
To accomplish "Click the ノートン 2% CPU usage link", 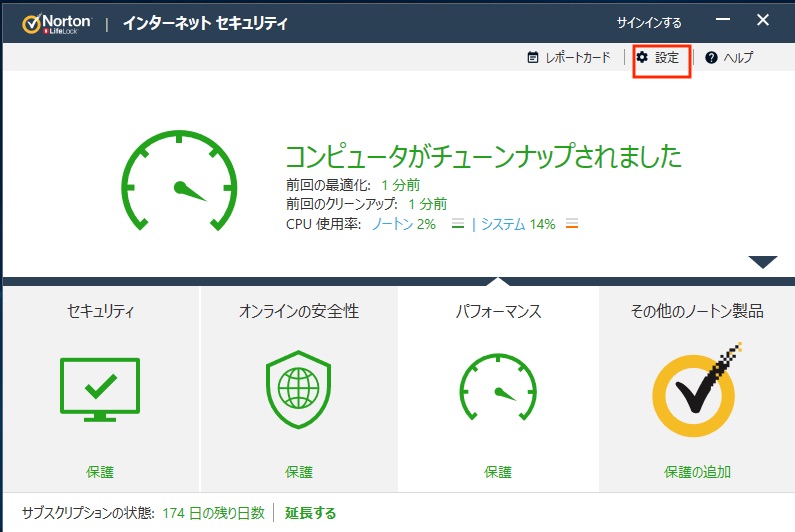I will click(404, 224).
